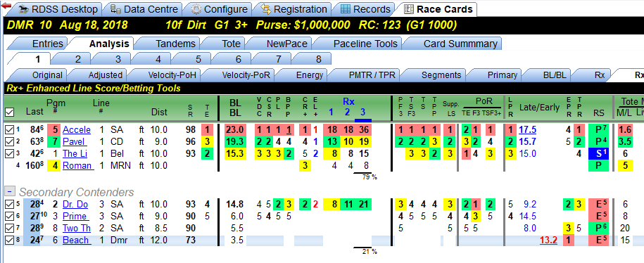Open the Two Th horse link
Viewport: 644px width, 263px height.
[x=77, y=228]
